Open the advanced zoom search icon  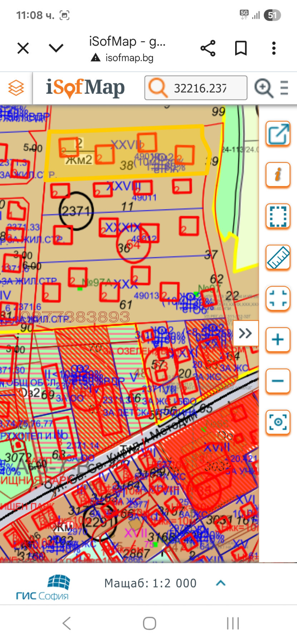pos(264,88)
